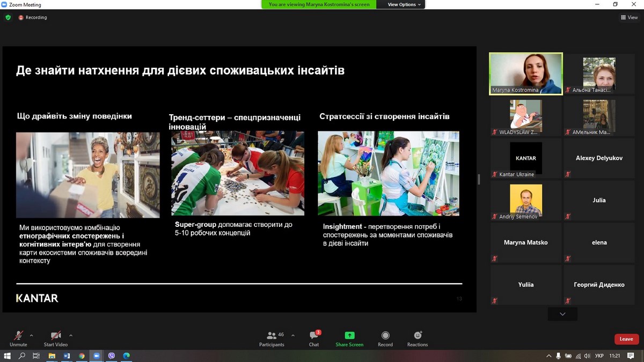Show more participants with the down chevron

pos(562,314)
